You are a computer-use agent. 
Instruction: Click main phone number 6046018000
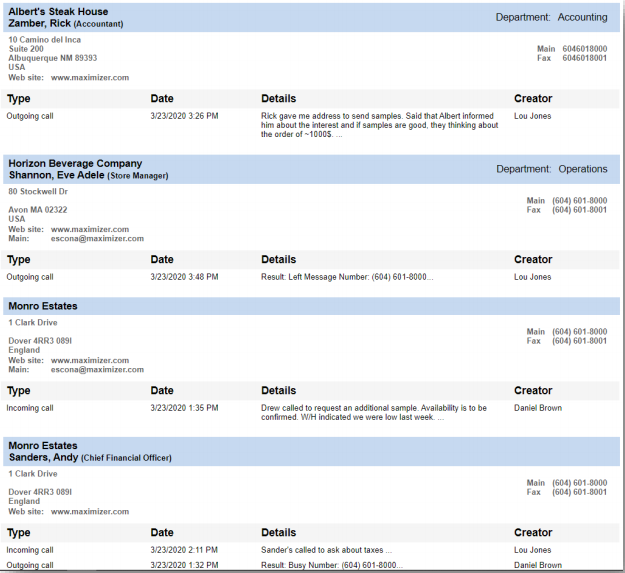tap(585, 49)
